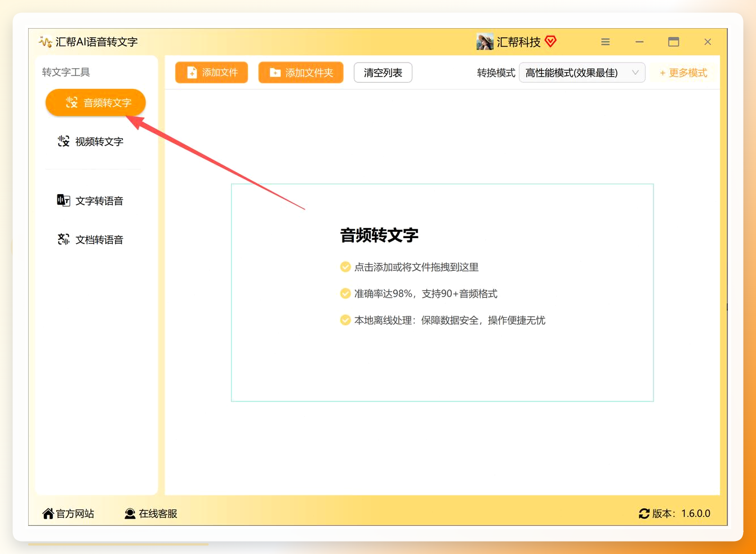The image size is (756, 554).
Task: Click the 官方网站 home icon
Action: click(x=48, y=513)
